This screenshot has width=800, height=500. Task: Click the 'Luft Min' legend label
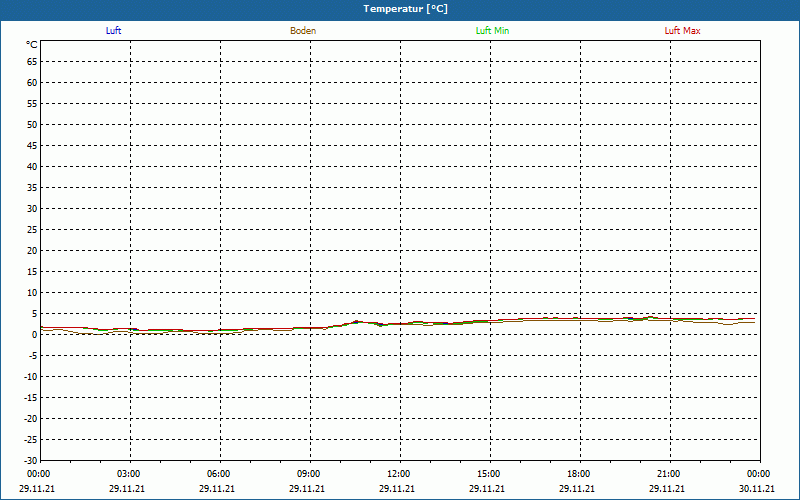coord(492,31)
